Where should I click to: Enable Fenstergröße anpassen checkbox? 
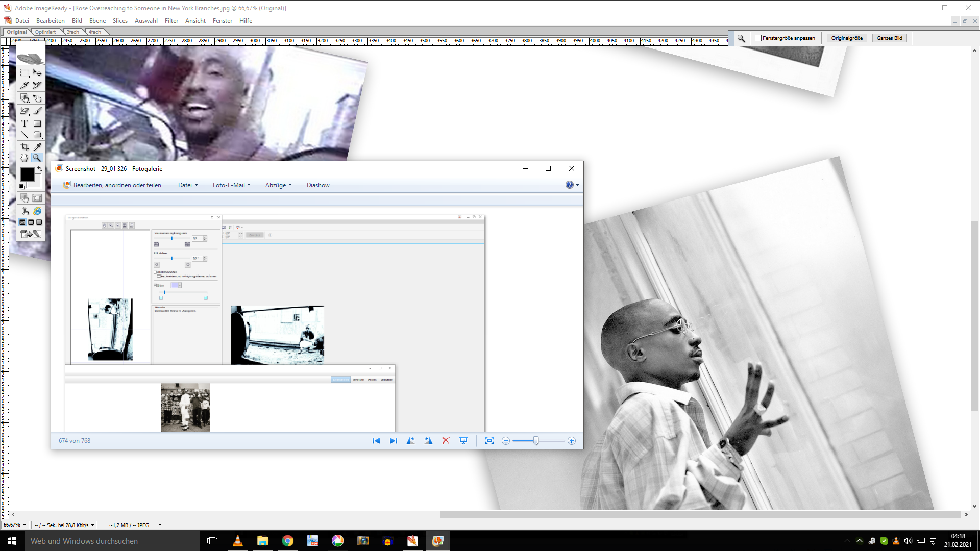(x=758, y=38)
